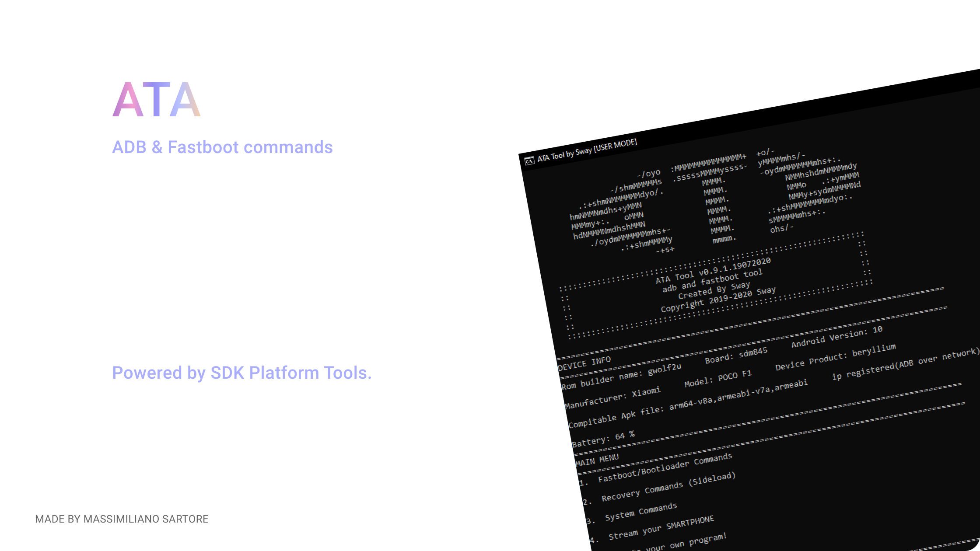This screenshot has width=980, height=551.
Task: Click 'Android Version: 10' info text
Action: click(x=836, y=337)
